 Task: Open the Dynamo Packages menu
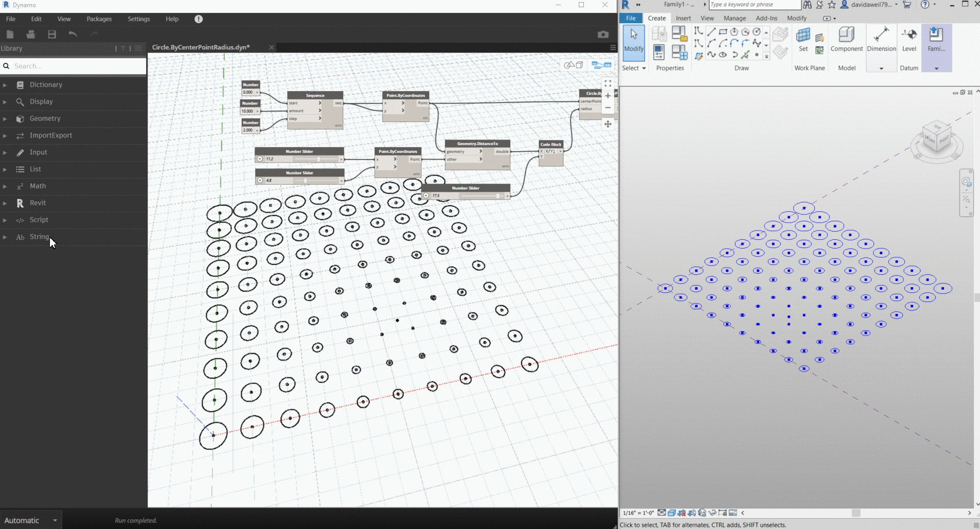(x=99, y=19)
